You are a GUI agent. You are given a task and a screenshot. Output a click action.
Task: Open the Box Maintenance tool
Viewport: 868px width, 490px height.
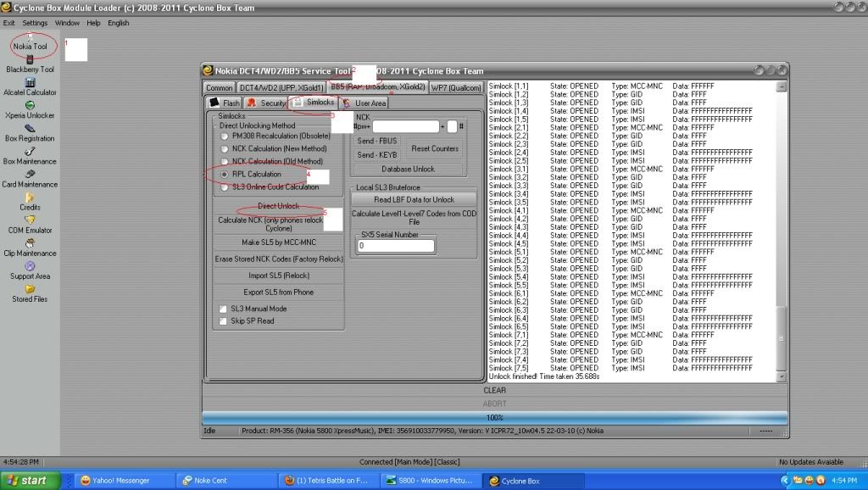click(x=30, y=155)
